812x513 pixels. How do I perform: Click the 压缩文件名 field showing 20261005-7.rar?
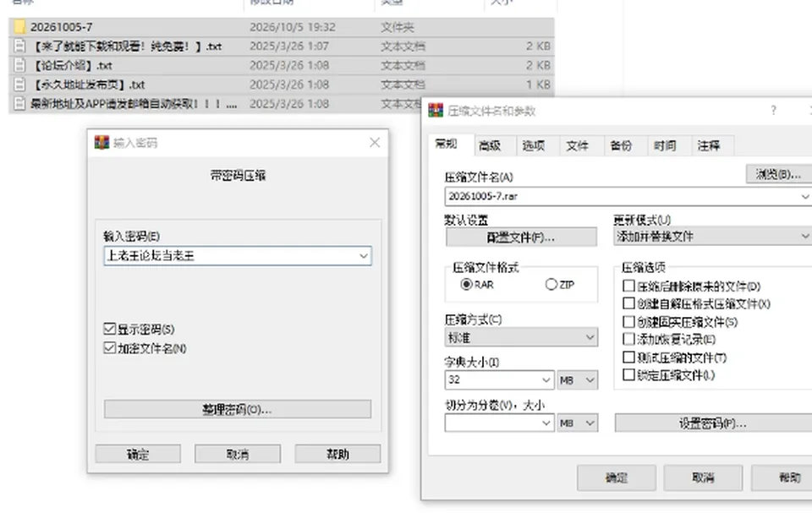pos(628,196)
